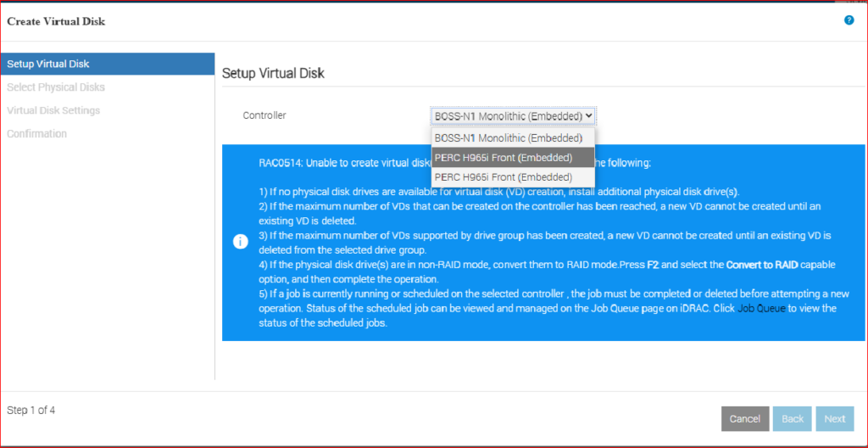The height and width of the screenshot is (448, 868).
Task: Open the Controller dropdown
Action: (513, 115)
